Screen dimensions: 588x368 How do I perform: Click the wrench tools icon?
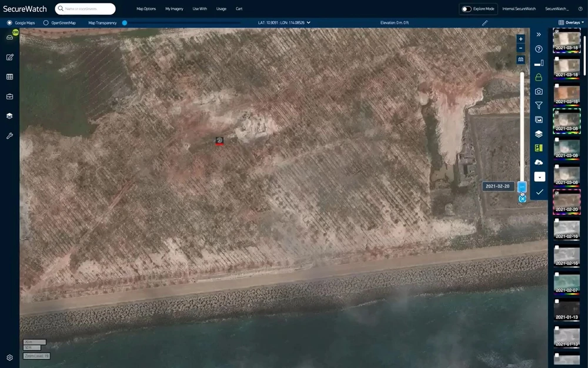9,135
